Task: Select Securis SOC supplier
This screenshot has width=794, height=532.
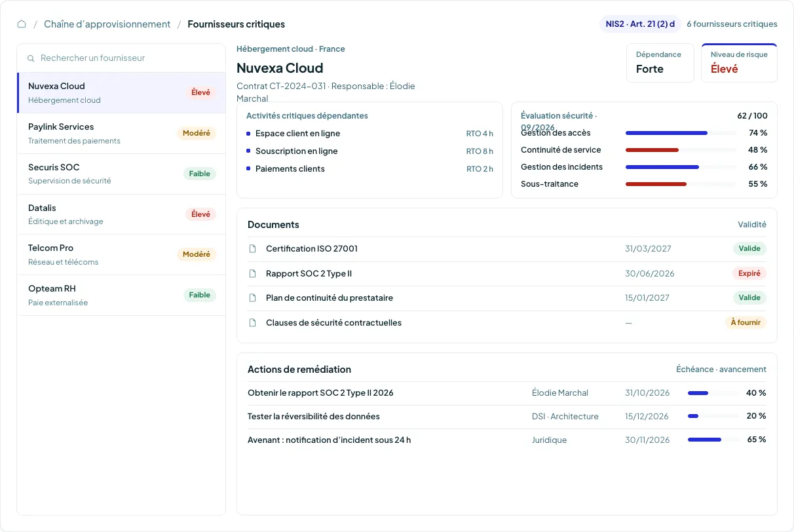Action: pos(121,174)
